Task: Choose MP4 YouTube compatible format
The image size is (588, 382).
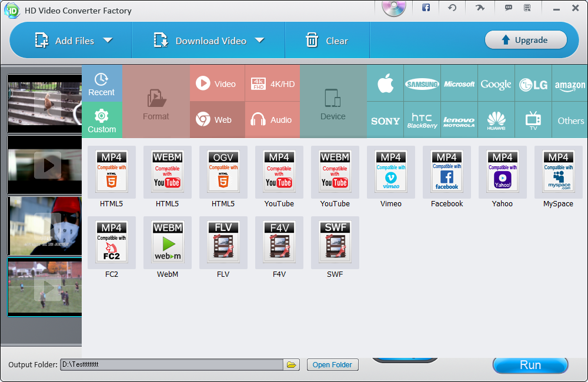Action: [x=279, y=172]
